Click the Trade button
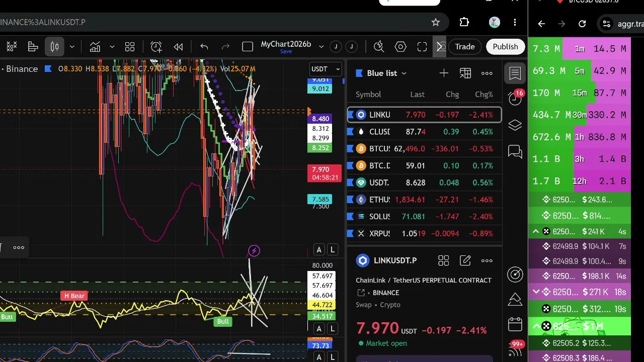 coord(465,47)
